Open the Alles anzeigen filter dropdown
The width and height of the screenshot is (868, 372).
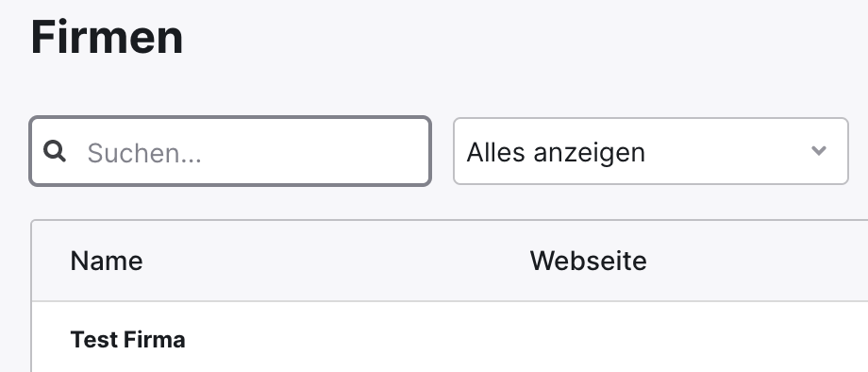[650, 151]
